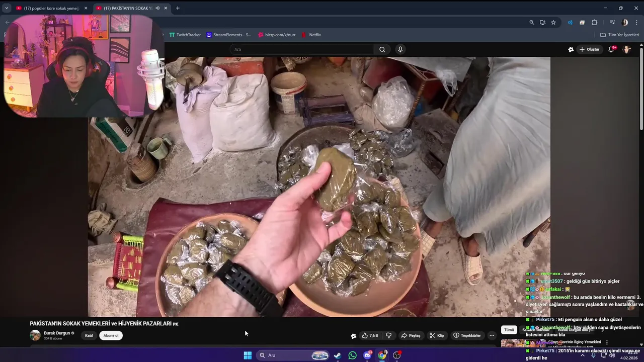
Task: Click the install app icon in address bar
Action: [x=542, y=22]
